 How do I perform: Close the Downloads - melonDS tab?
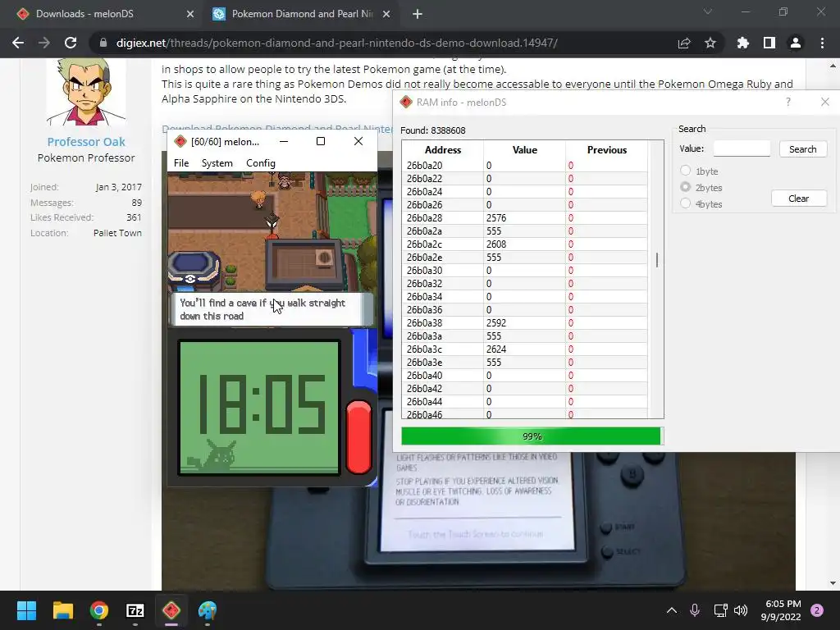(x=190, y=14)
